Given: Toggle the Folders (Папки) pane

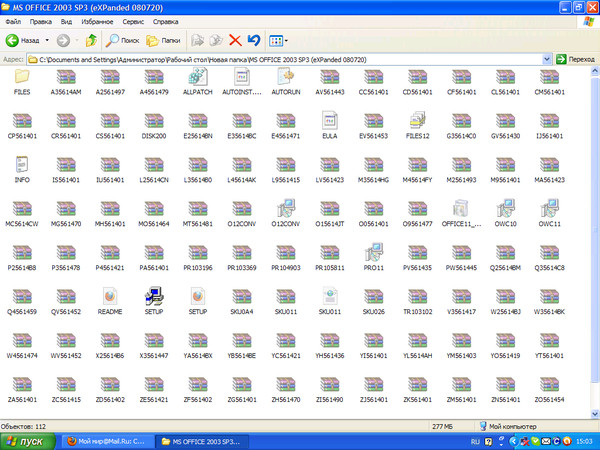Looking at the screenshot, I should [x=163, y=40].
